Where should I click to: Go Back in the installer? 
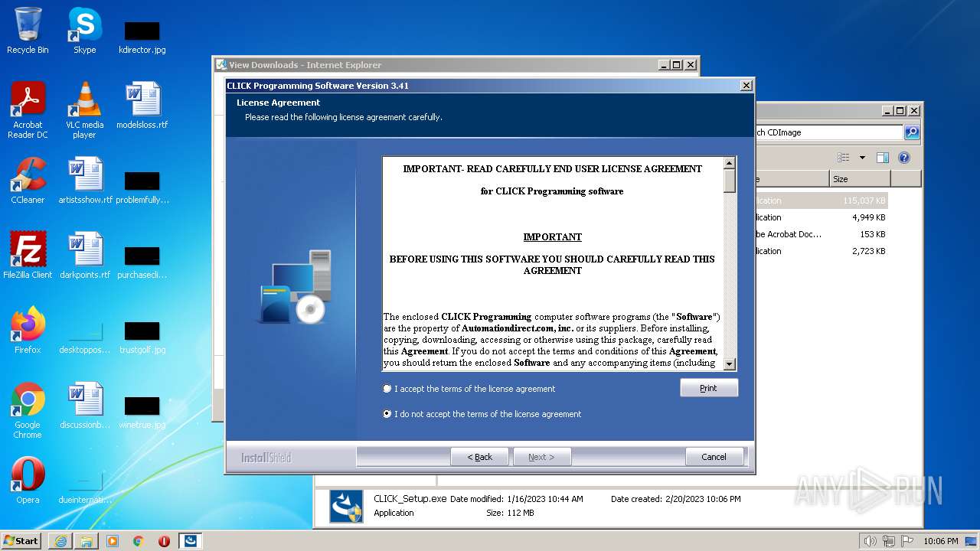[x=480, y=457]
